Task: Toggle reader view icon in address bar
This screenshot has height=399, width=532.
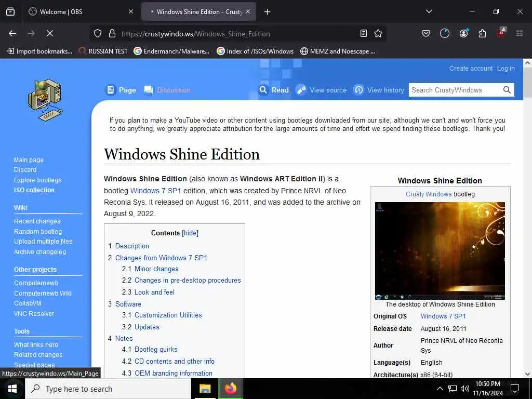Action: click(363, 33)
